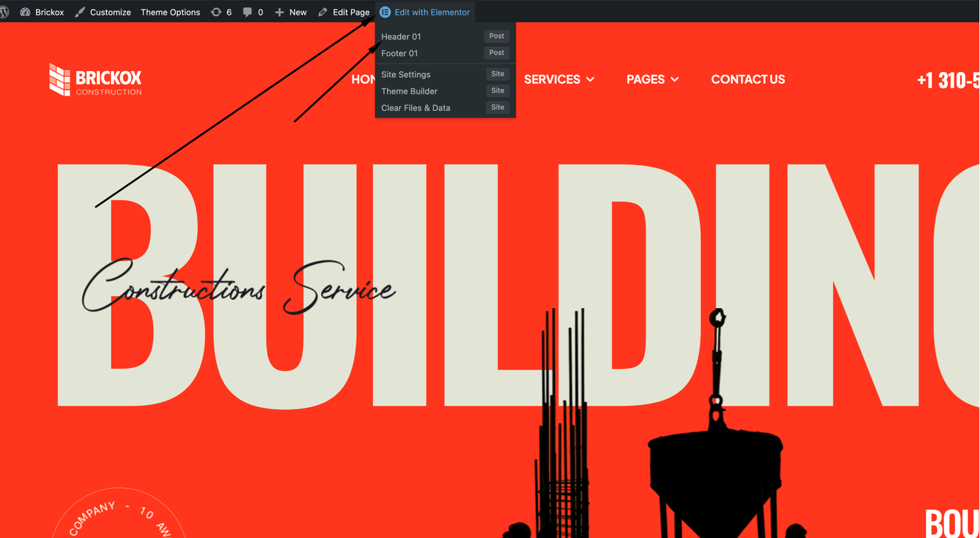Click the Constructions Service script heading
This screenshot has height=538, width=980.
point(238,286)
